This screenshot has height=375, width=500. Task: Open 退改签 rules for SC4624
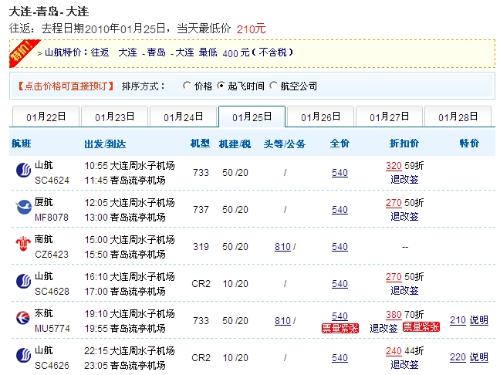point(404,180)
